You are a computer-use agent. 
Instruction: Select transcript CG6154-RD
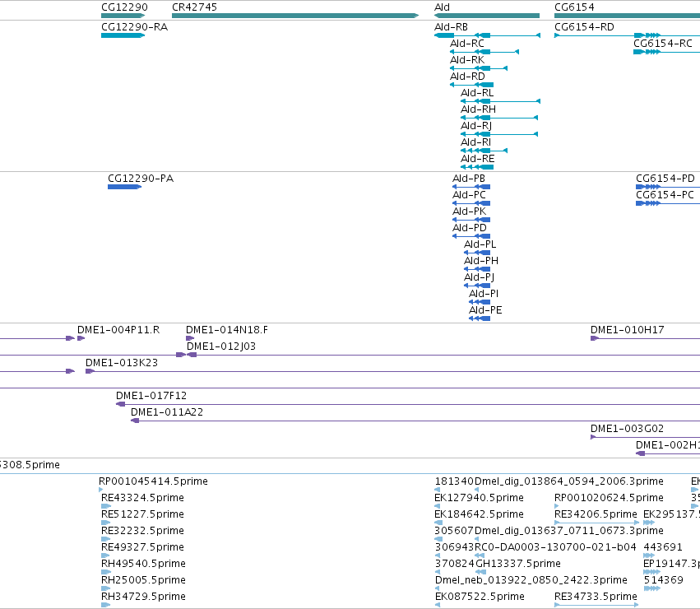pos(584,27)
